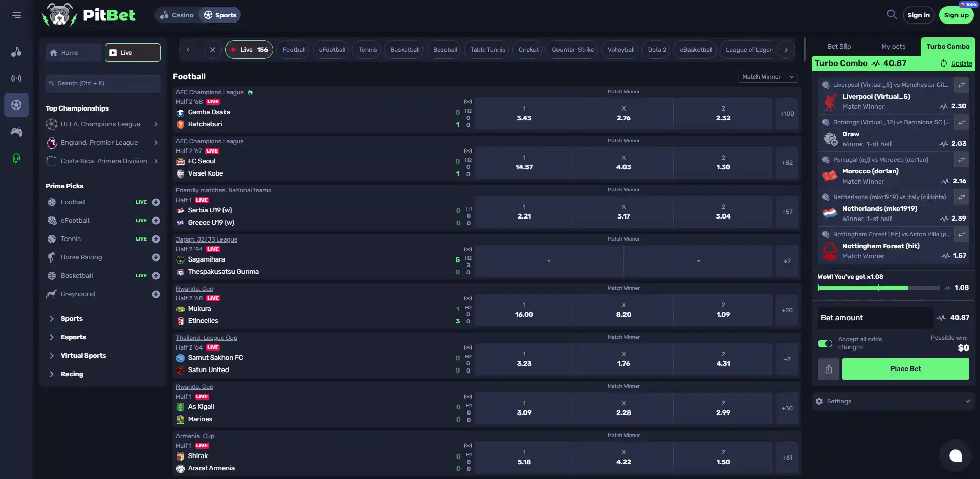This screenshot has height=479, width=980.
Task: Click the PitBet bulldog logo
Action: point(89,15)
